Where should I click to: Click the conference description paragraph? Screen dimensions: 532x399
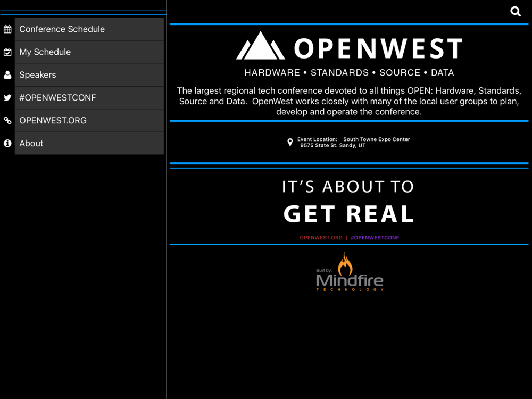click(349, 101)
